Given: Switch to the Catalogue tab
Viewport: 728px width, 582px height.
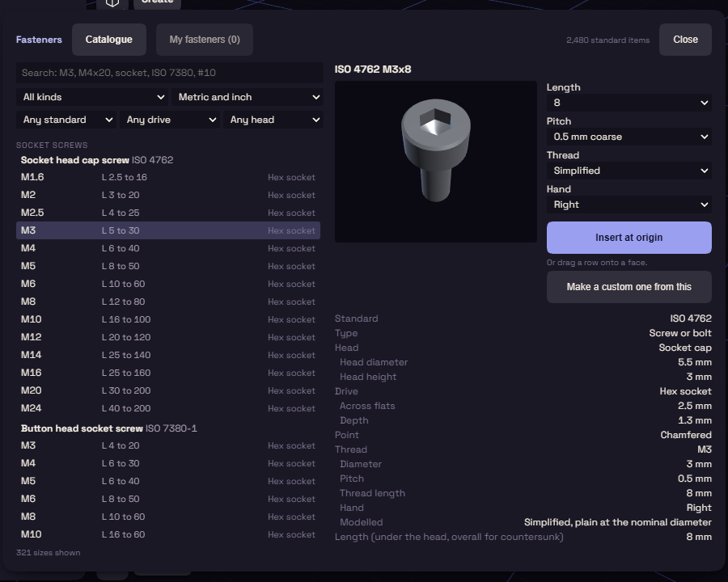Looking at the screenshot, I should (108, 40).
